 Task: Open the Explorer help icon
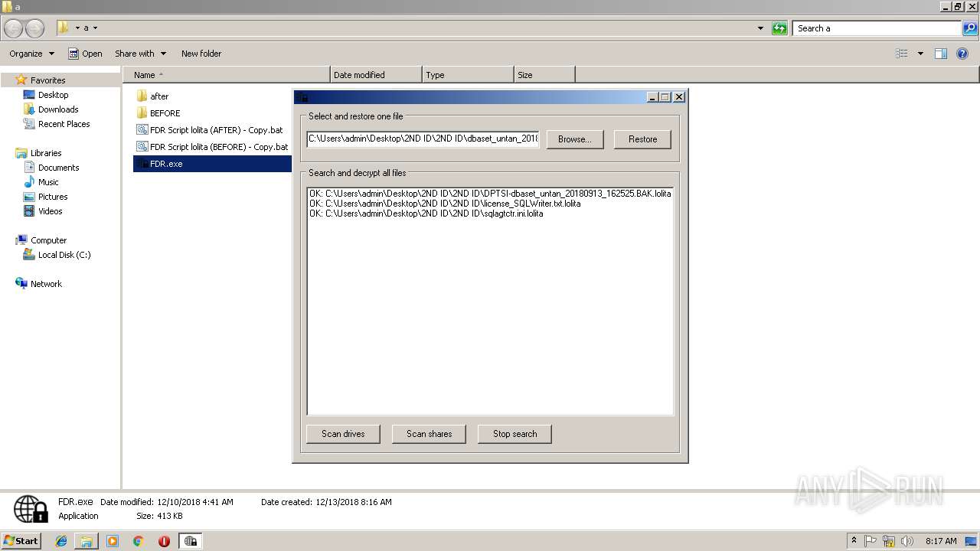[x=962, y=54]
